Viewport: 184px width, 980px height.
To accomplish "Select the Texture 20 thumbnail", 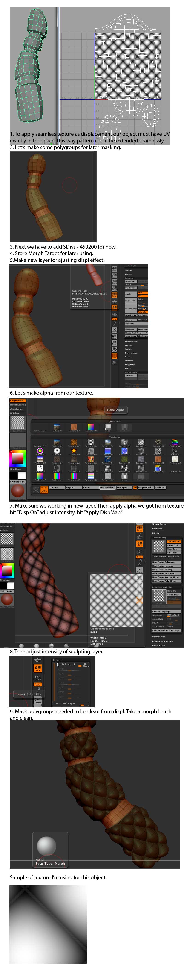I will pos(40,460).
